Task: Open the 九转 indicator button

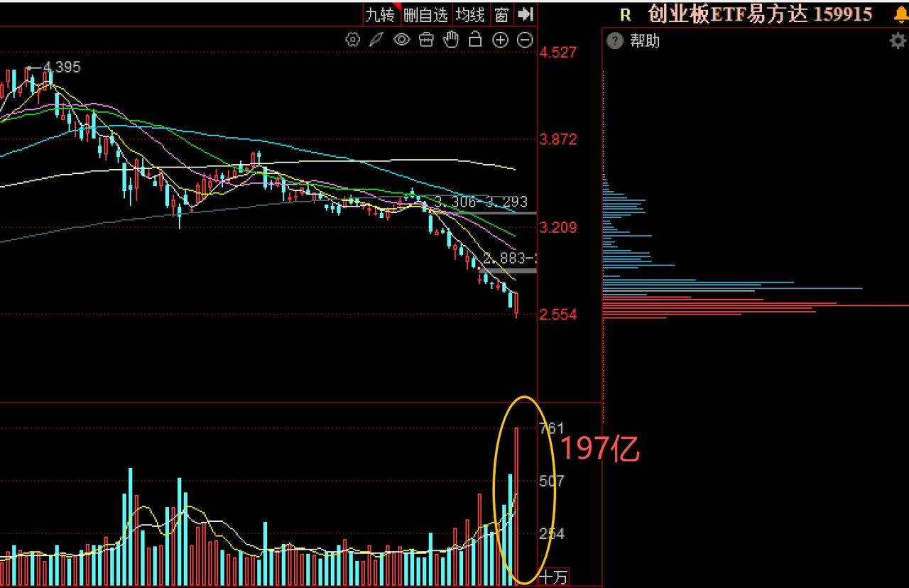Action: coord(379,14)
